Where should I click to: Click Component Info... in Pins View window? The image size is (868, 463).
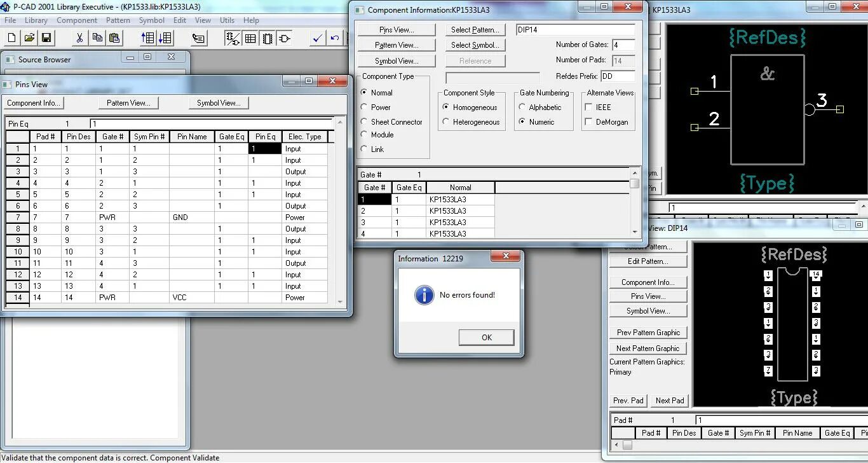pyautogui.click(x=34, y=103)
